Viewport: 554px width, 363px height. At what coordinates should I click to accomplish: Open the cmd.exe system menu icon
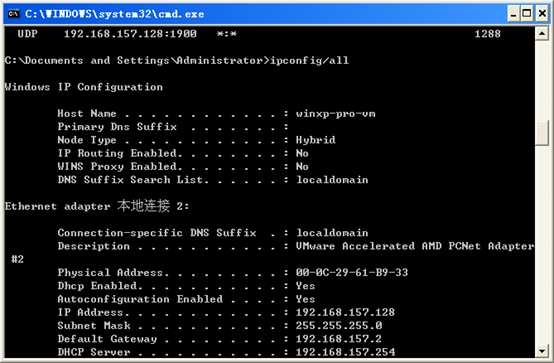click(13, 14)
